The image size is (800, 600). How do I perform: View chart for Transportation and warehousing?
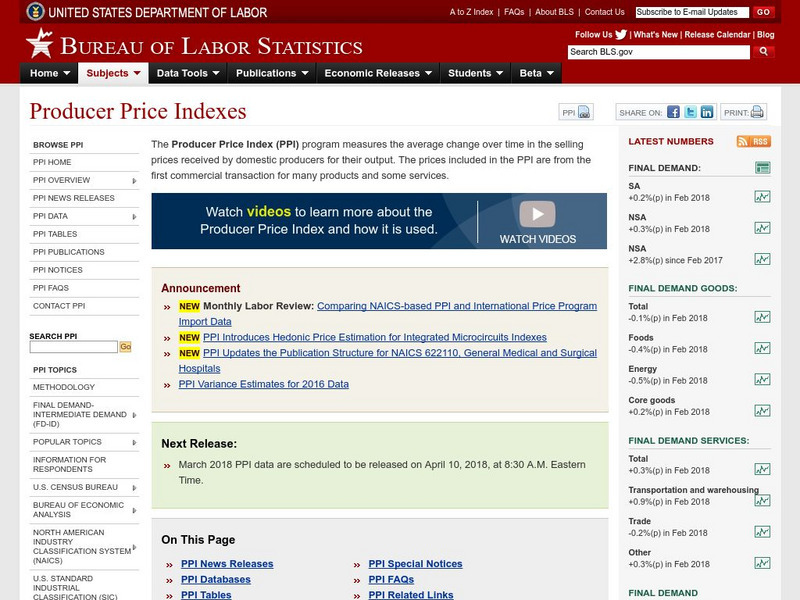pyautogui.click(x=762, y=501)
